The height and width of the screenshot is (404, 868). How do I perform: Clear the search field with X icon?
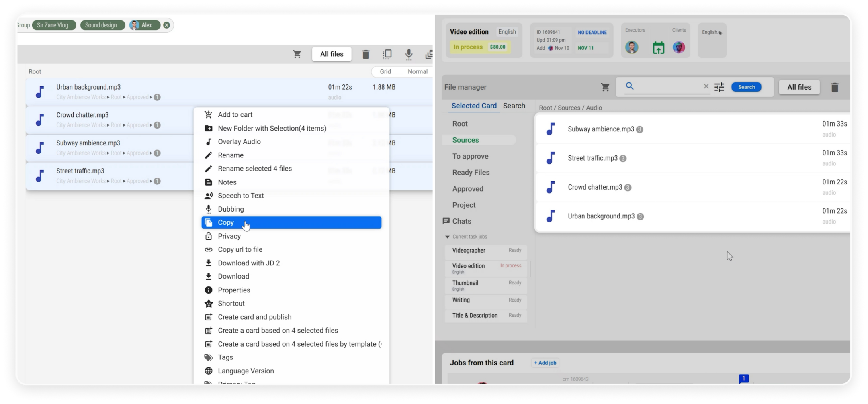pyautogui.click(x=706, y=86)
